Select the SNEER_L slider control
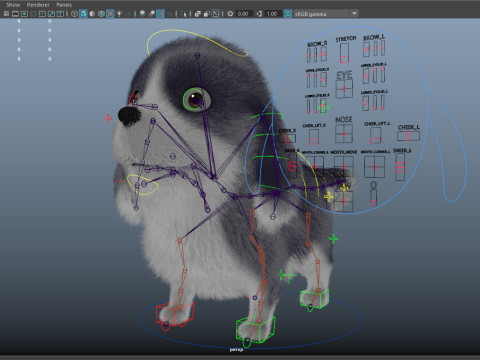This screenshot has width=480, height=360. (x=400, y=167)
